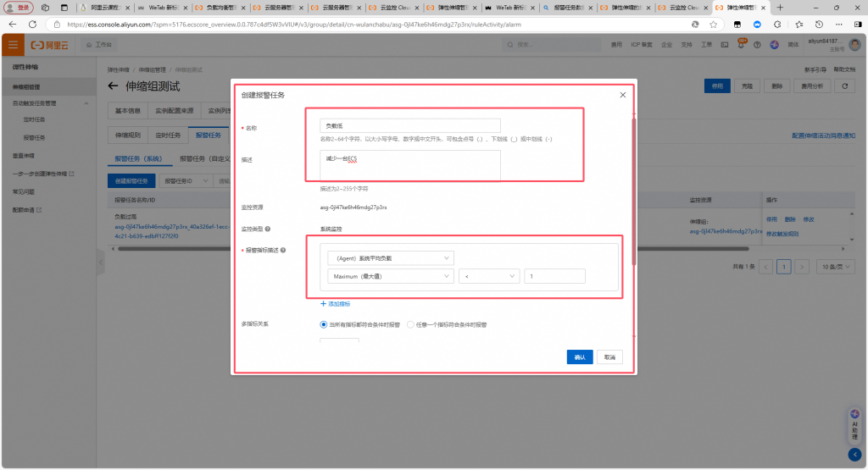The height and width of the screenshot is (470, 868).
Task: Open the comparison operator '<' dropdown
Action: pos(488,276)
